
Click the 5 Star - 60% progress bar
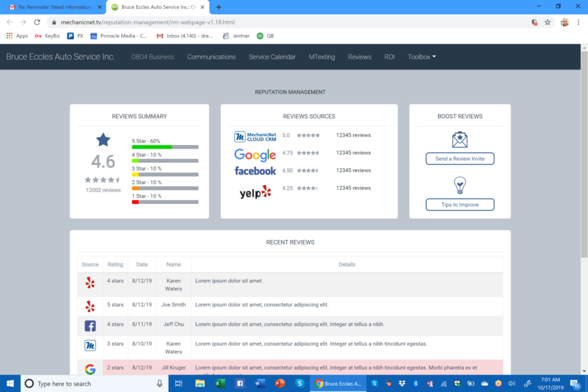click(165, 147)
